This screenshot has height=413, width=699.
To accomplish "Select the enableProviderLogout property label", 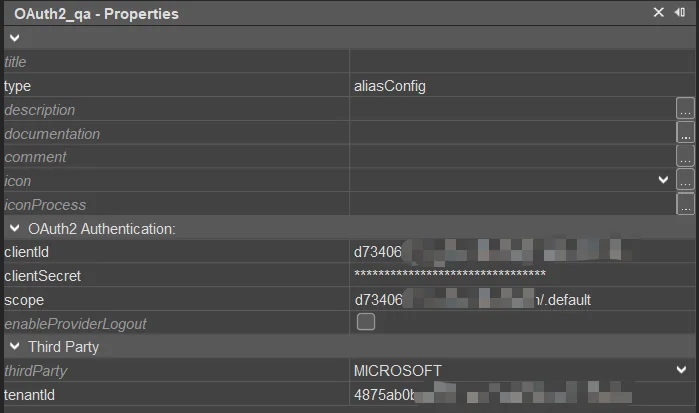I will click(x=75, y=324).
